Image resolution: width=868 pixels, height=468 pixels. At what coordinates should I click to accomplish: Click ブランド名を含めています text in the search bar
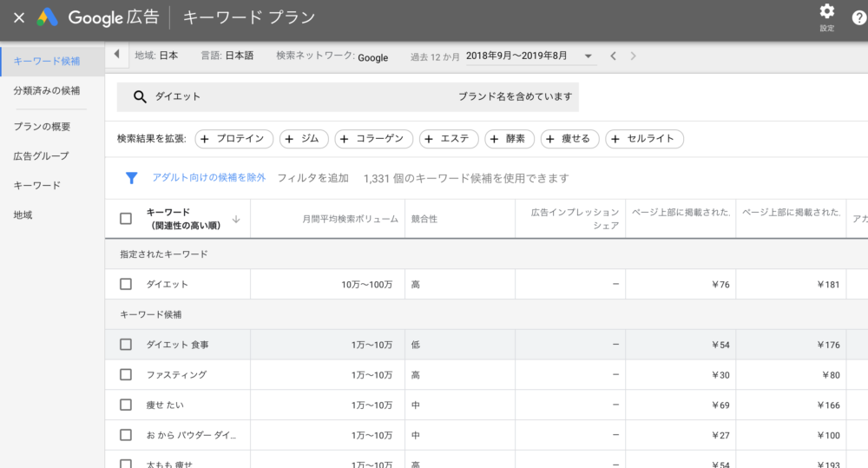click(515, 96)
